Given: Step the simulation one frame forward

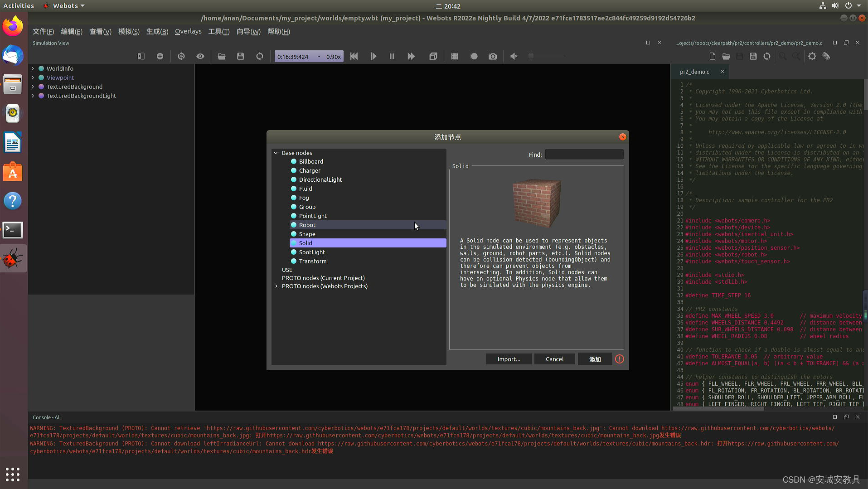Looking at the screenshot, I should click(x=373, y=56).
